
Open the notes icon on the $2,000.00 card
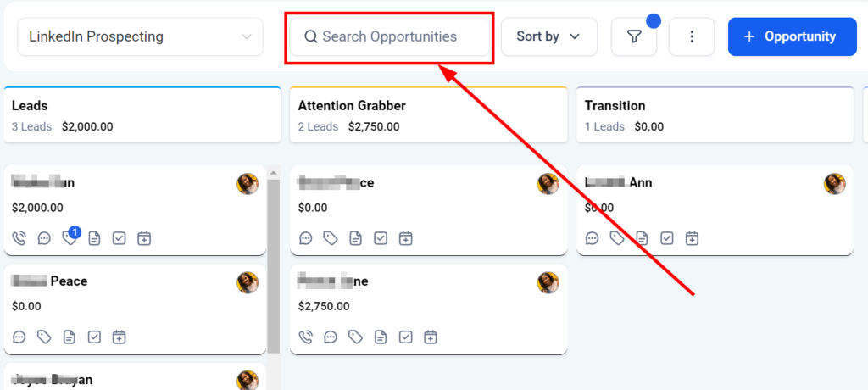(94, 238)
